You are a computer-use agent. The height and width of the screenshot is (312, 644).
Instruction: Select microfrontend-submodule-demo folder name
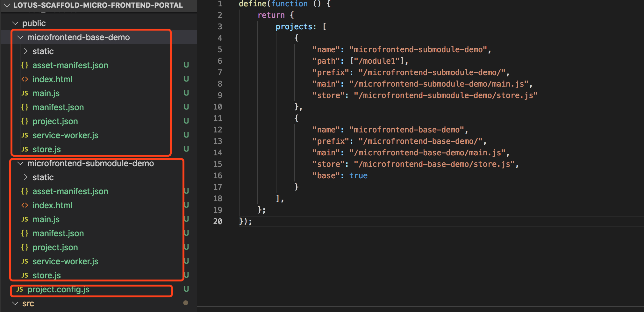[x=91, y=163]
